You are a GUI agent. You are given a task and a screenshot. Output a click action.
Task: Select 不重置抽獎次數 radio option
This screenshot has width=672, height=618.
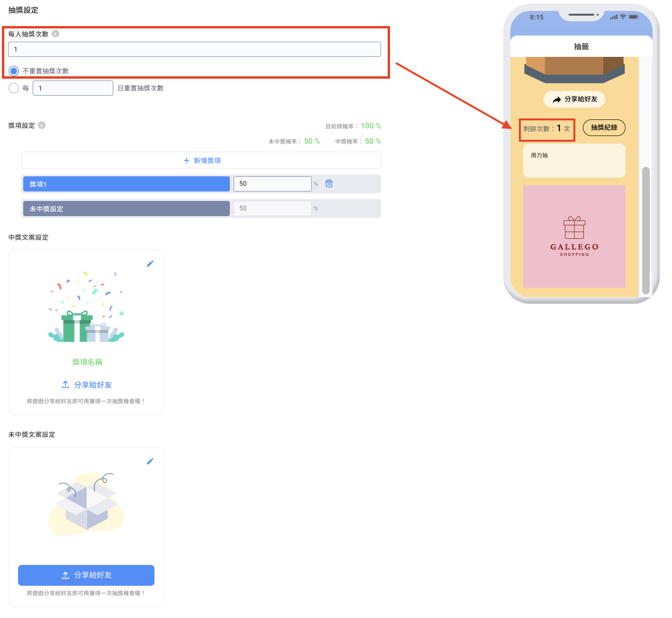14,71
